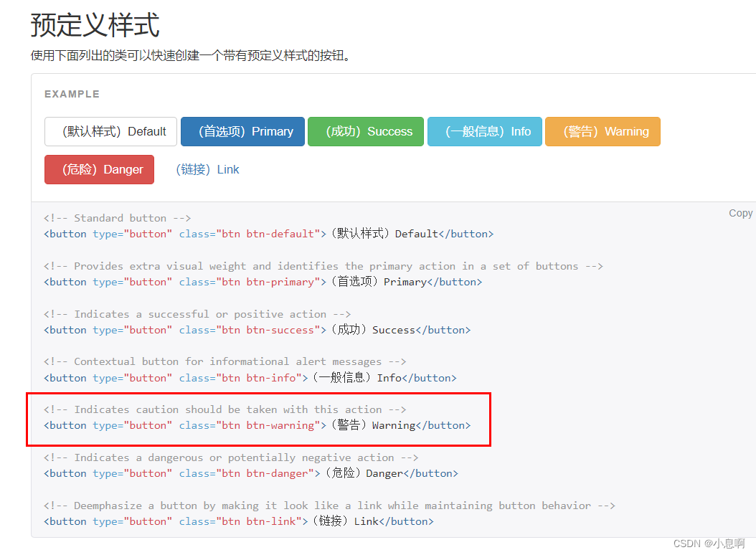Click the 'informational alert messages' comment

[225, 361]
